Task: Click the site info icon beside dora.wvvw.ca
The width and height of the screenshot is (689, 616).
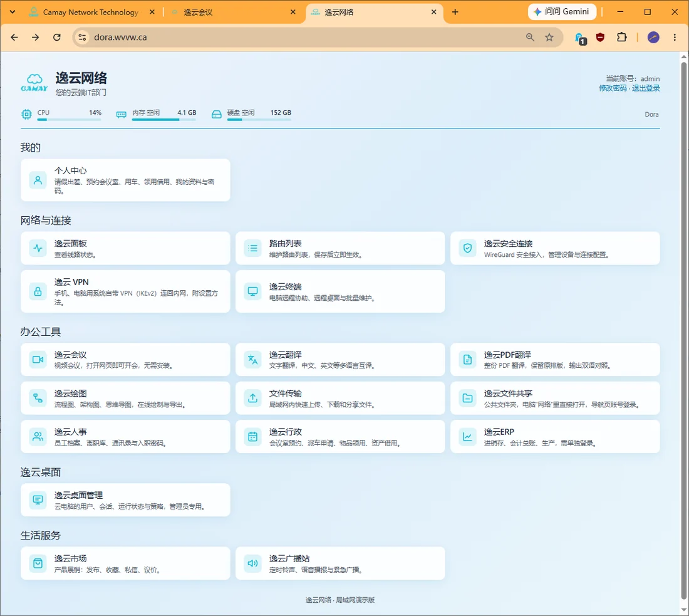Action: (x=82, y=38)
